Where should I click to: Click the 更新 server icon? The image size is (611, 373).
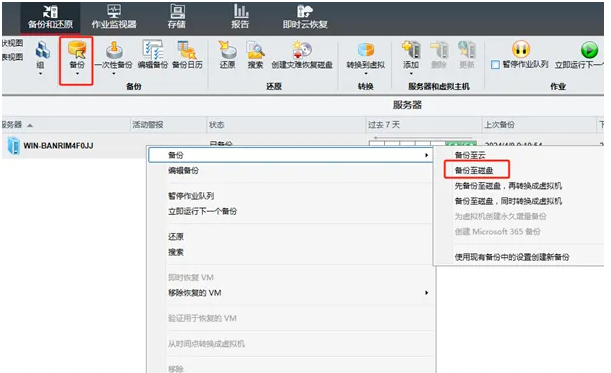[x=466, y=50]
